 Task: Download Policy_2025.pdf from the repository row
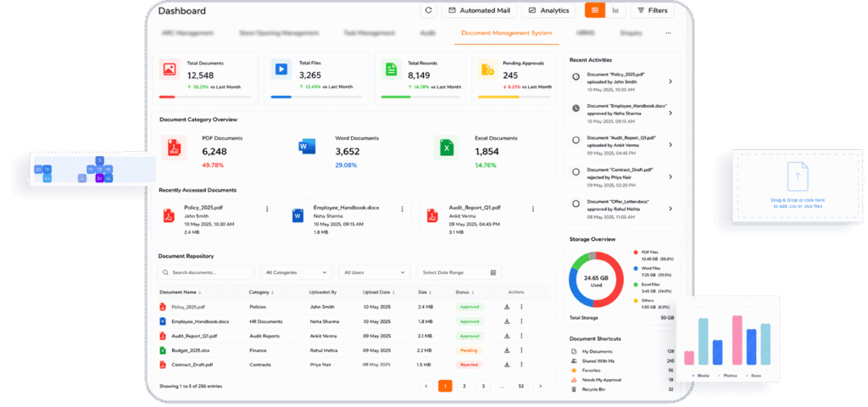click(507, 307)
